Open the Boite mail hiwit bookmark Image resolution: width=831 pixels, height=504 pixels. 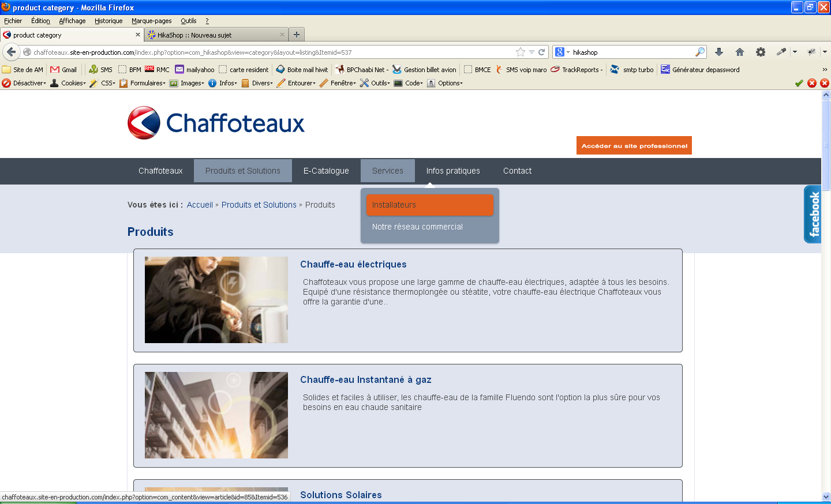(302, 69)
